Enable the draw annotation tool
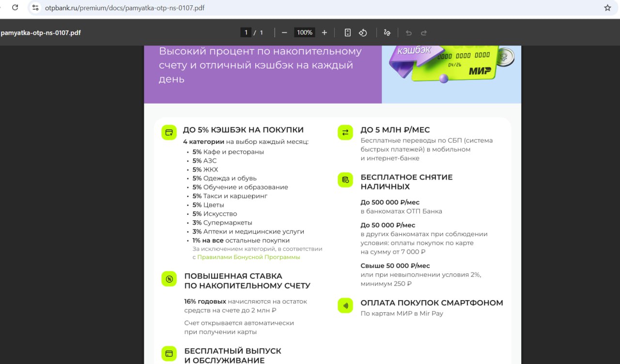Viewport: 620px width, 364px height. [x=387, y=32]
